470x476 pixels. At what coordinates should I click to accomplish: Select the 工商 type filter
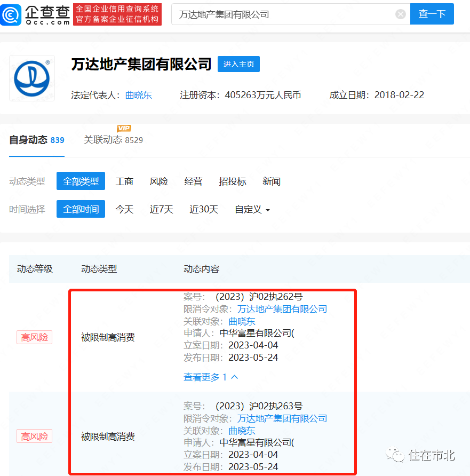click(124, 181)
